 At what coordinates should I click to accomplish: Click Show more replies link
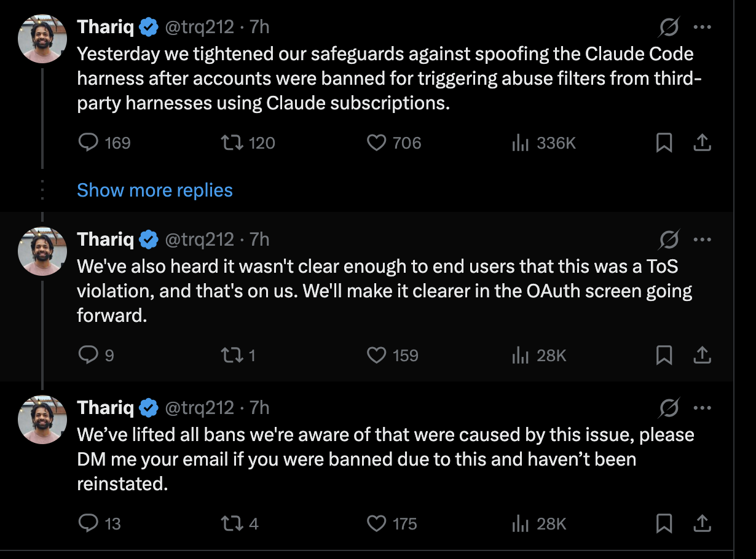(x=155, y=190)
